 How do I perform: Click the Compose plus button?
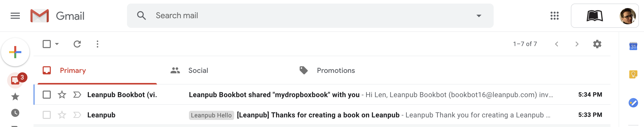[15, 52]
